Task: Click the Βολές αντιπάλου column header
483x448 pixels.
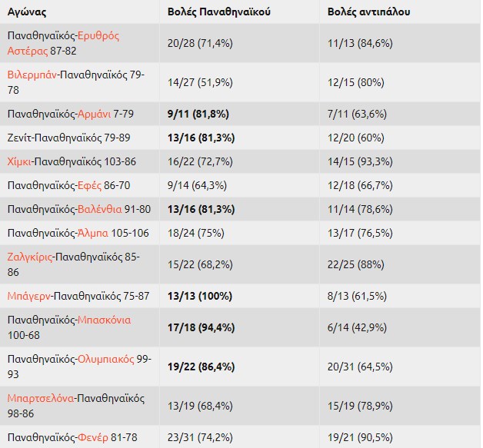Action: 368,12
